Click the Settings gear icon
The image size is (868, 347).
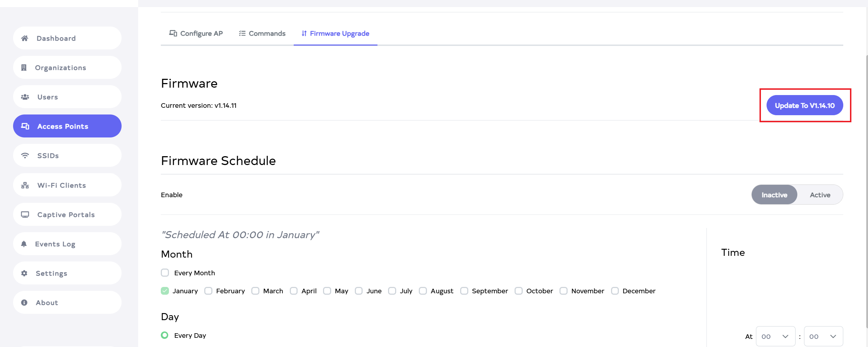(x=24, y=273)
